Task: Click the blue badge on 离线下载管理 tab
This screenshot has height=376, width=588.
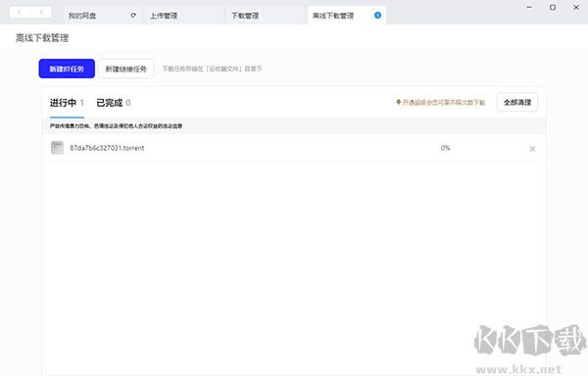Action: (377, 15)
